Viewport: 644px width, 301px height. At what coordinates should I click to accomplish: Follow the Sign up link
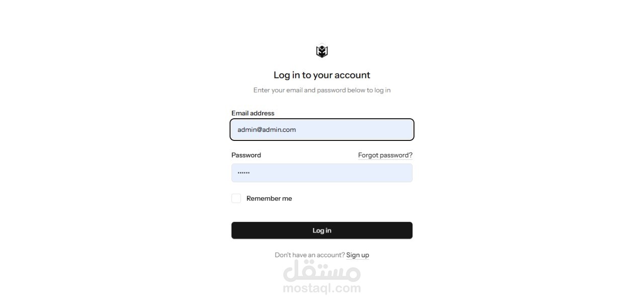coord(358,255)
